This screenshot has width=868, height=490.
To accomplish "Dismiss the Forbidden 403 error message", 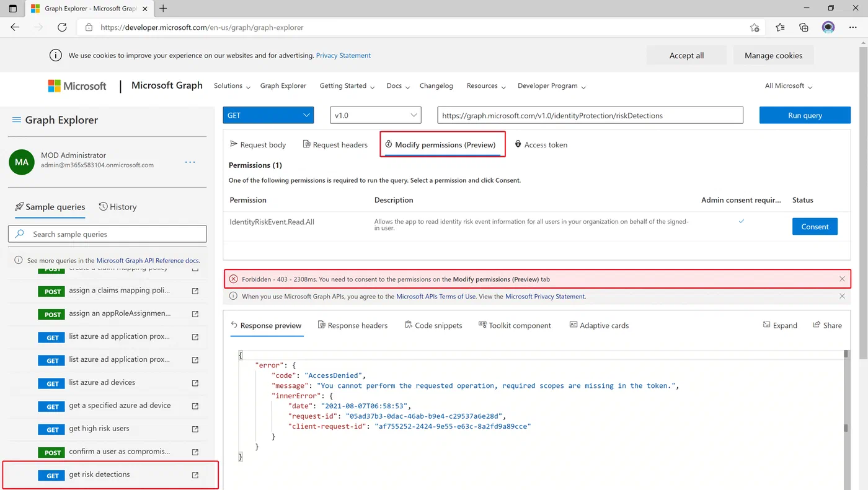I will (842, 279).
